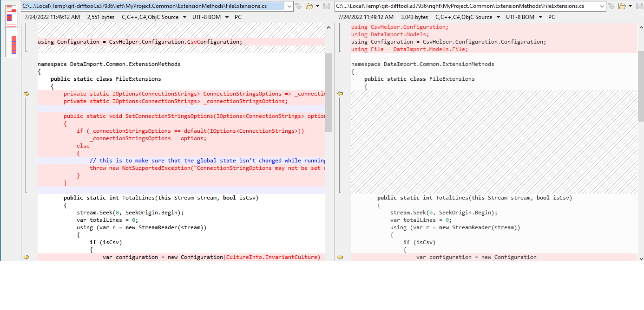Expand the right folder icon dropdown arrow
This screenshot has height=310, width=644.
(x=631, y=6)
